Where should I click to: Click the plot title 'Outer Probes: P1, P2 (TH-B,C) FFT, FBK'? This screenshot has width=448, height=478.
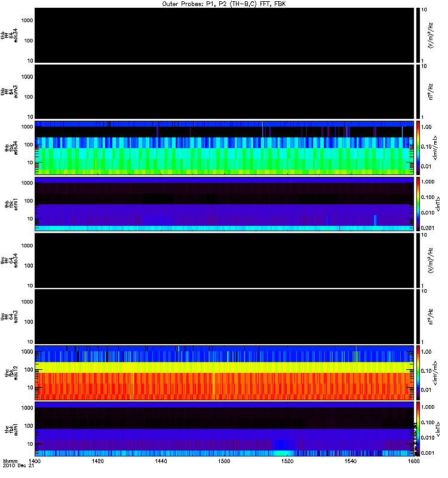[x=224, y=4]
